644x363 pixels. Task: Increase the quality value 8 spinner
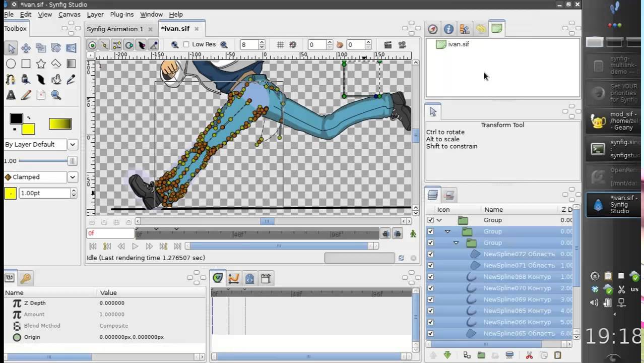point(262,42)
